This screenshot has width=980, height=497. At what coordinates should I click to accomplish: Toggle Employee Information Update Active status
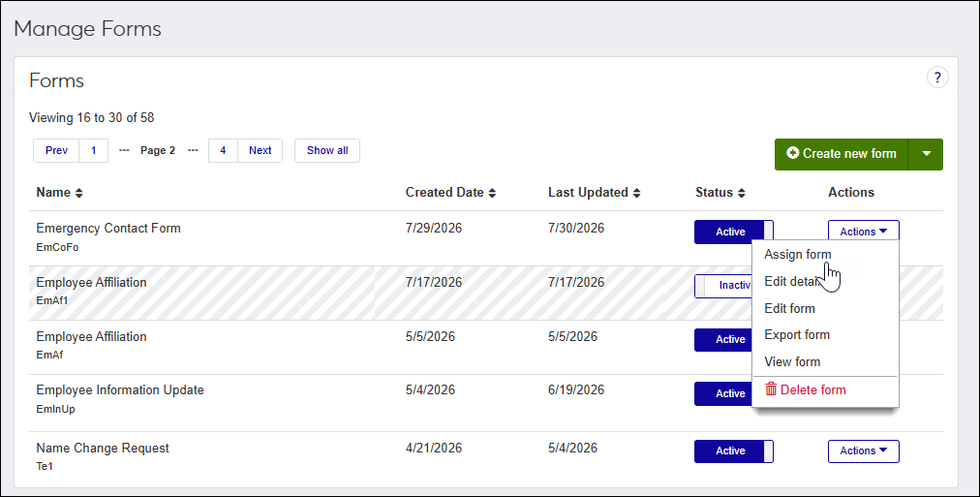pos(723,394)
